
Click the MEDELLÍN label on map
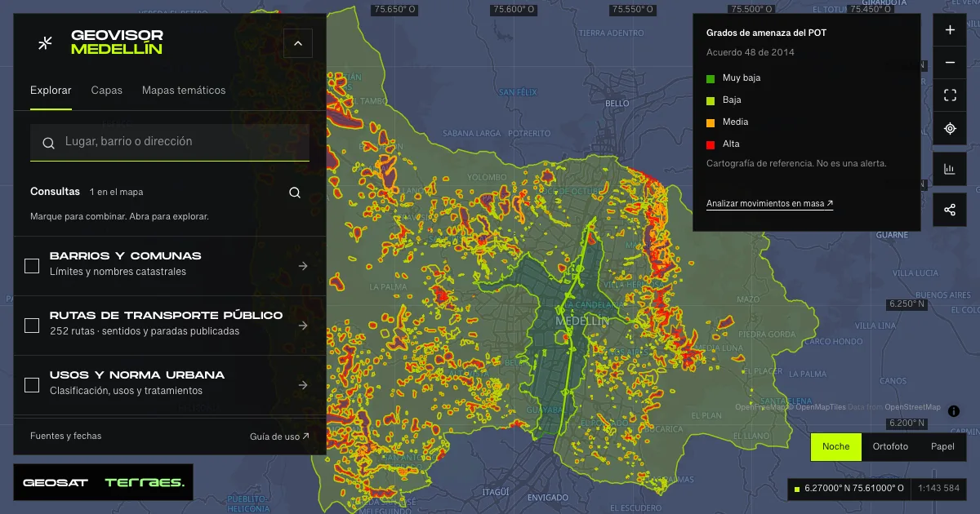582,321
